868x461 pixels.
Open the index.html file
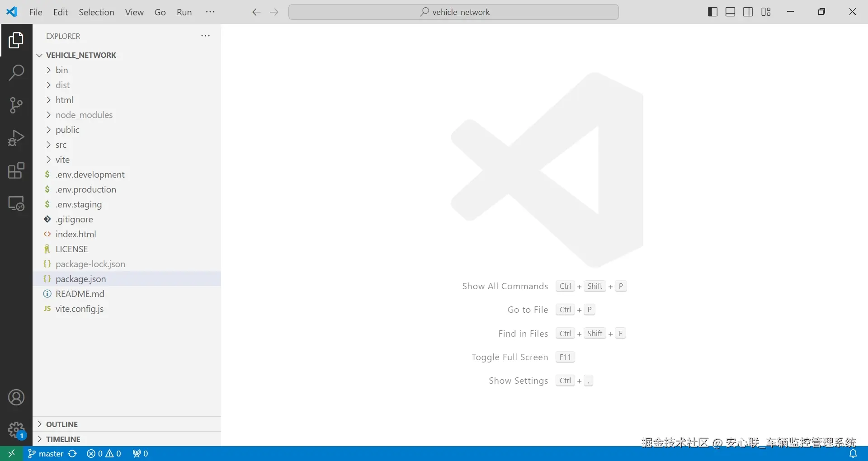click(x=127, y=234)
